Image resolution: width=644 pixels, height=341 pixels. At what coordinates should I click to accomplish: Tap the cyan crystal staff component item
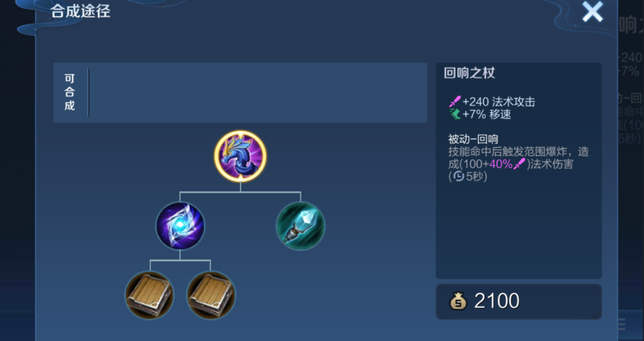pyautogui.click(x=300, y=225)
